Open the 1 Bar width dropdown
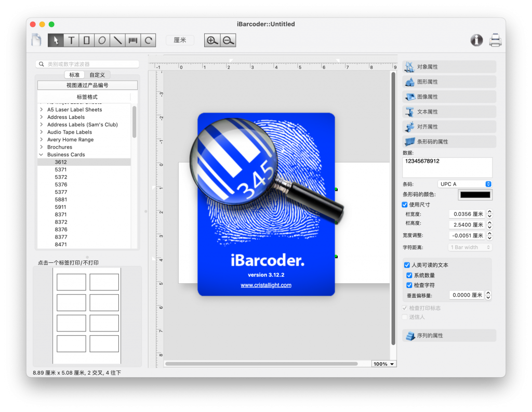532x412 pixels. click(470, 247)
